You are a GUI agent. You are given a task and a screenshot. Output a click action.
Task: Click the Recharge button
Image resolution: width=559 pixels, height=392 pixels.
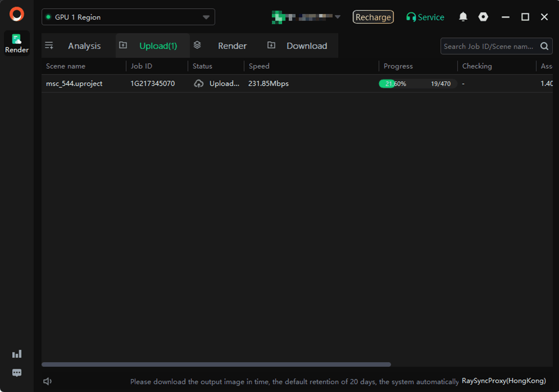click(373, 17)
